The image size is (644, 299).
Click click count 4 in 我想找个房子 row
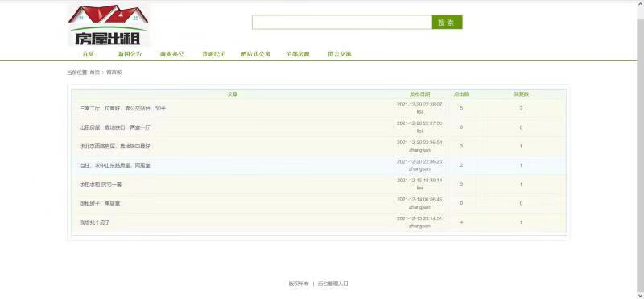(x=461, y=222)
